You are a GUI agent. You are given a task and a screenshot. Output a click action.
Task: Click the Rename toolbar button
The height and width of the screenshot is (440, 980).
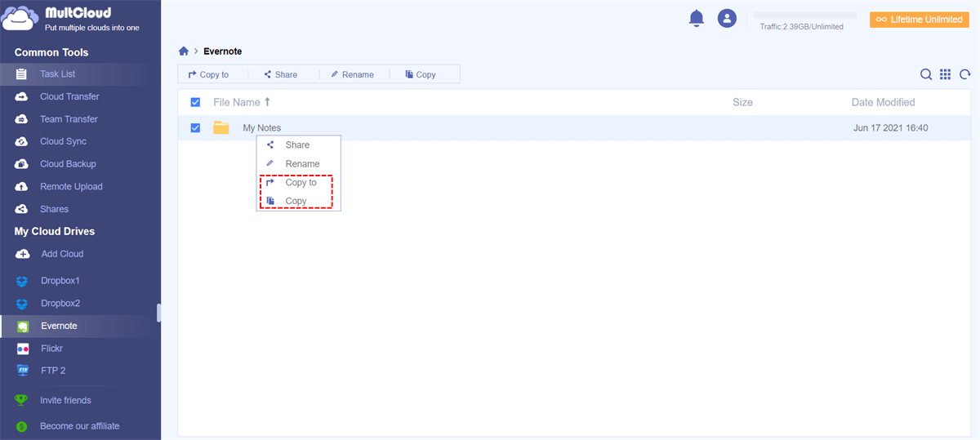pyautogui.click(x=352, y=74)
